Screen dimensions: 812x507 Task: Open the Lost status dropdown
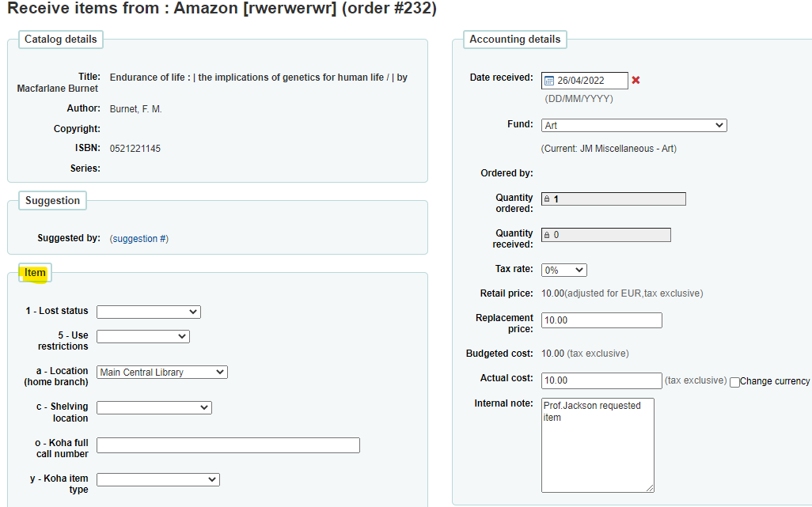(148, 312)
